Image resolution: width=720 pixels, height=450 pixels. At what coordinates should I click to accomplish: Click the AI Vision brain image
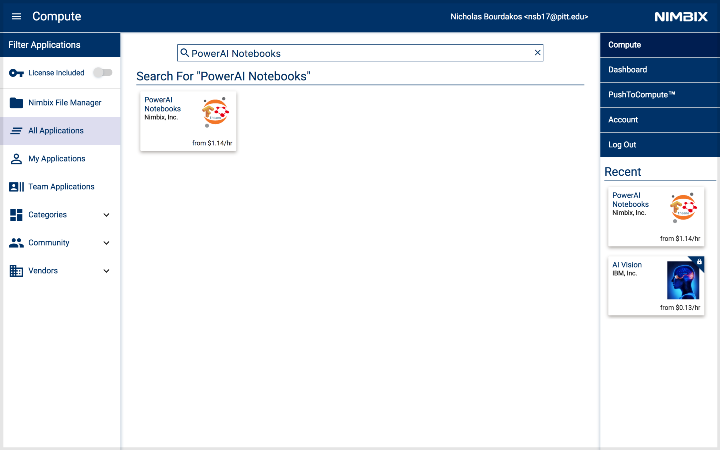(683, 281)
